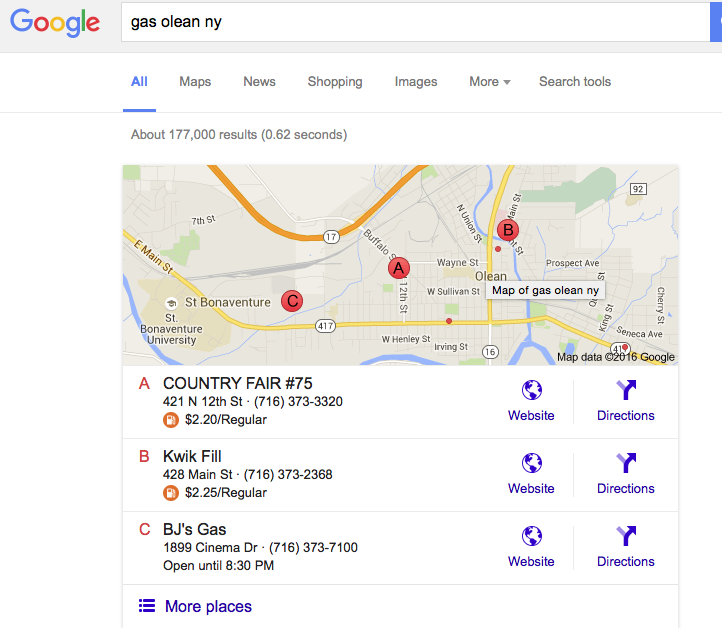This screenshot has height=628, width=722.
Task: Click Directions arrow icon for Country Fair #75
Action: point(626,390)
